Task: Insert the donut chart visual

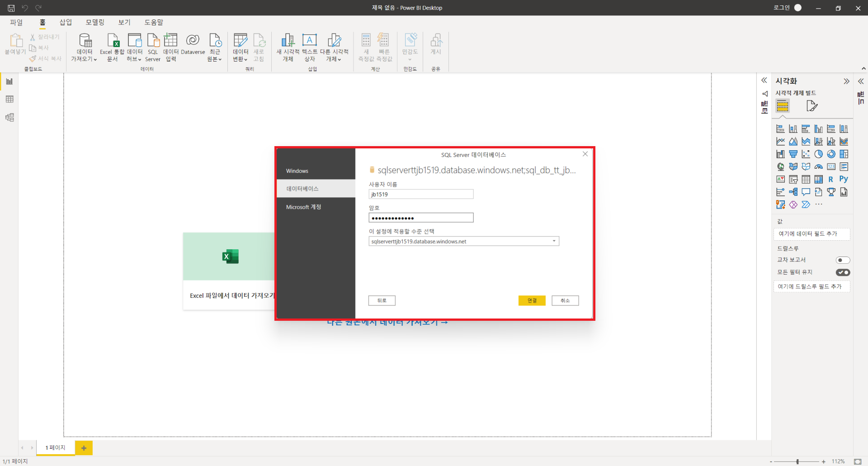Action: pos(831,154)
